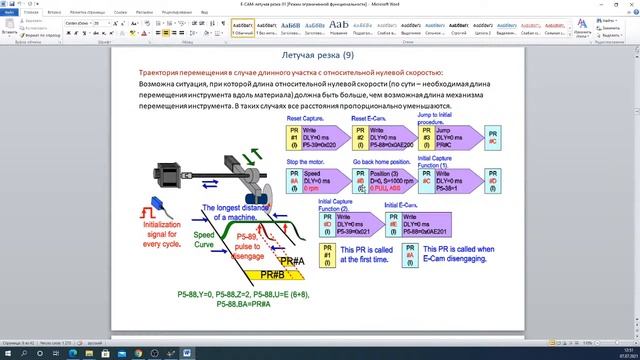Click Replace (Заменить) button
This screenshot has width=640, height=360.
coord(609,28)
